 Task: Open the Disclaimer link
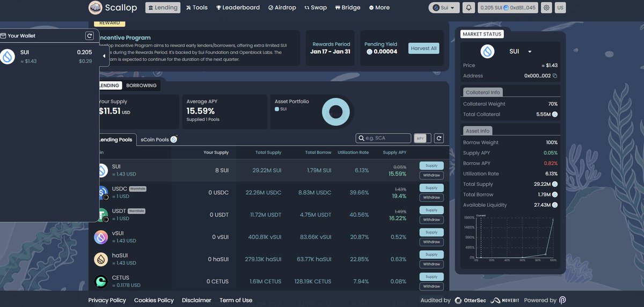[x=196, y=300]
